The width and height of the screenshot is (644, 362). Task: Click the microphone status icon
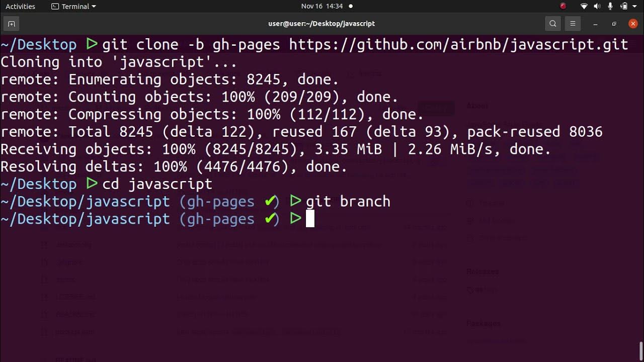click(610, 7)
